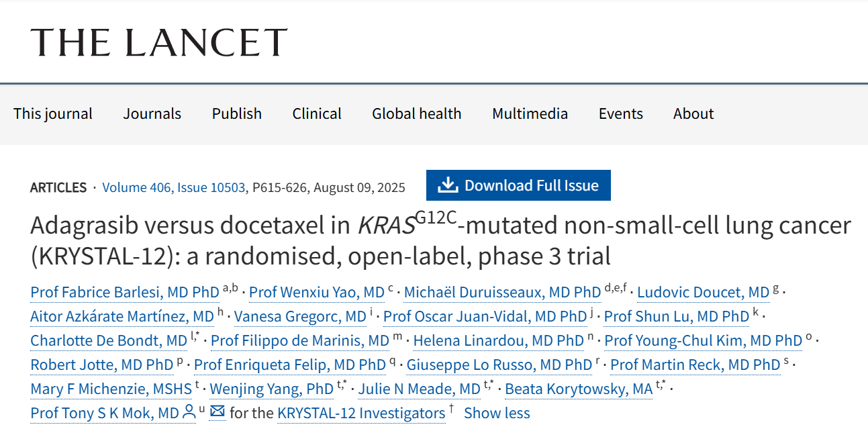Select author Prof Enriqueta Felip
Image resolution: width=868 pixels, height=435 pixels.
point(290,365)
